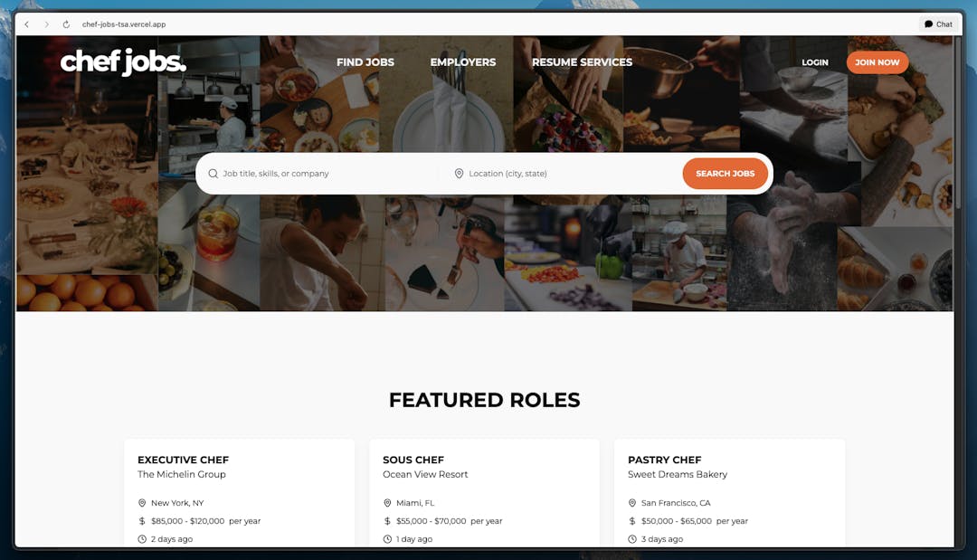This screenshot has width=977, height=560.
Task: Click the browser forward arrow
Action: click(x=47, y=24)
